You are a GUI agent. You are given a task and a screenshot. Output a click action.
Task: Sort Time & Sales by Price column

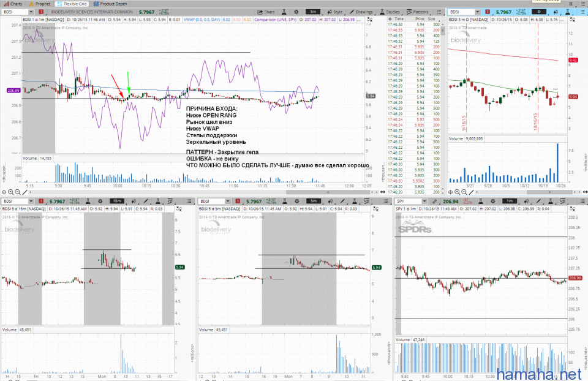[420, 19]
